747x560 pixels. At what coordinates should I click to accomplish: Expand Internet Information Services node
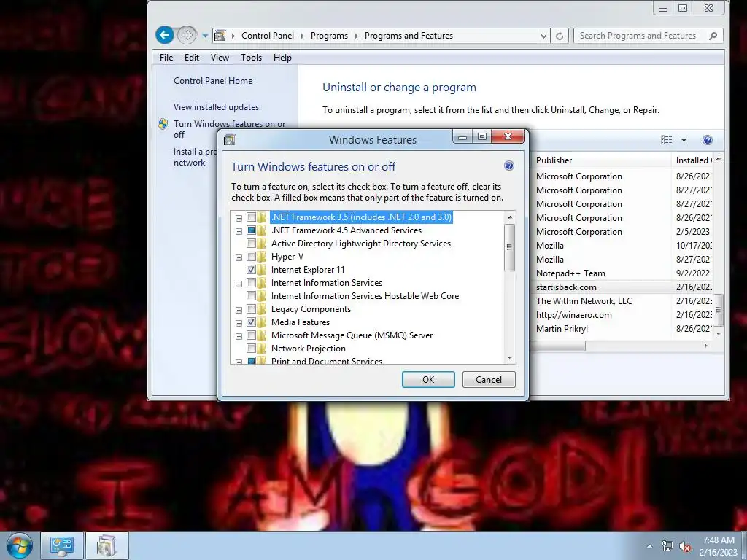coord(239,284)
